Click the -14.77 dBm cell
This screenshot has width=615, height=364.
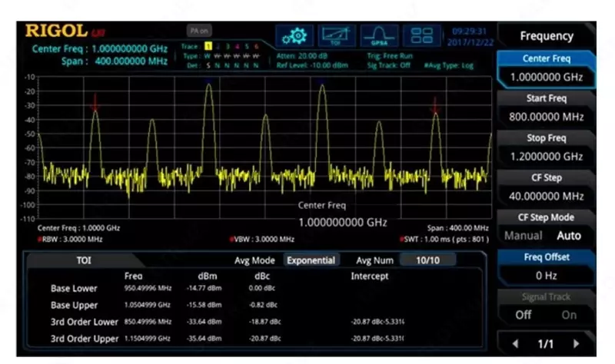tap(204, 288)
